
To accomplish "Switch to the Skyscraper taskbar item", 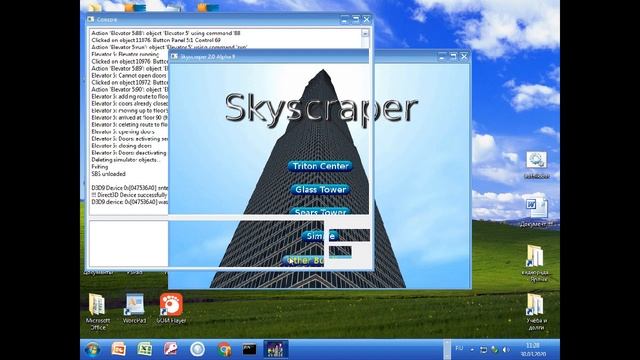I will pyautogui.click(x=276, y=349).
